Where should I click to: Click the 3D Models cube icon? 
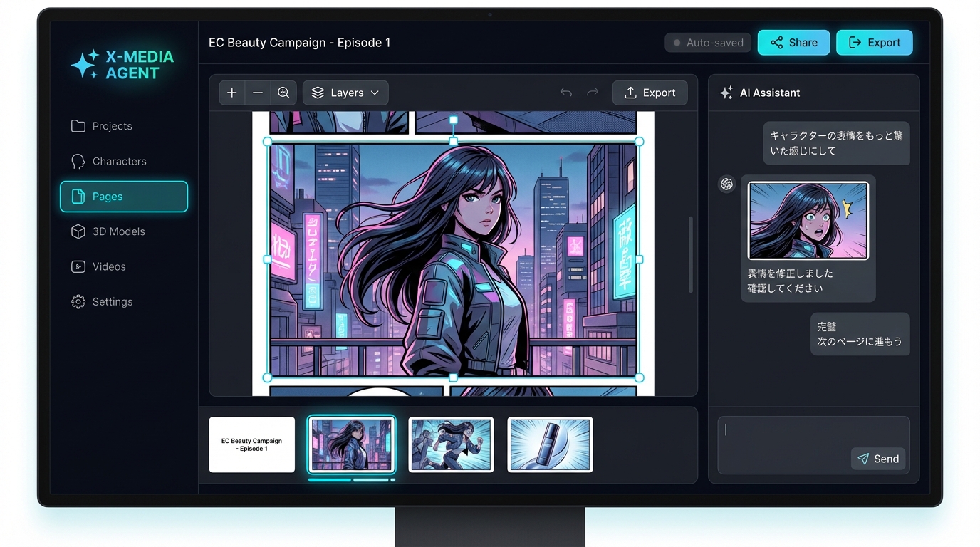click(77, 231)
